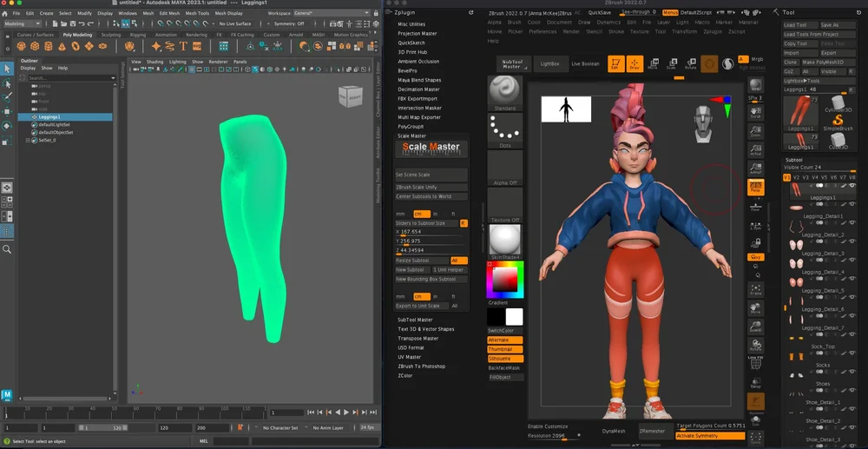Open the Standard brush selector
The height and width of the screenshot is (449, 868).
[505, 94]
